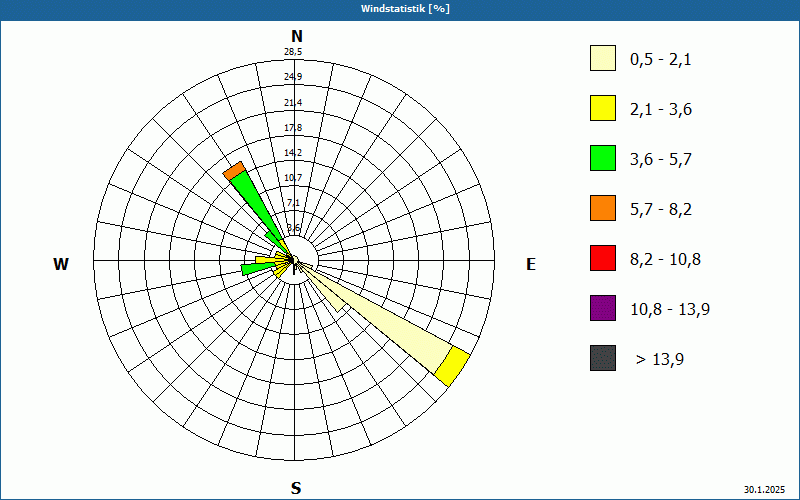800x500 pixels.
Task: Click the N compass label
Action: (296, 36)
